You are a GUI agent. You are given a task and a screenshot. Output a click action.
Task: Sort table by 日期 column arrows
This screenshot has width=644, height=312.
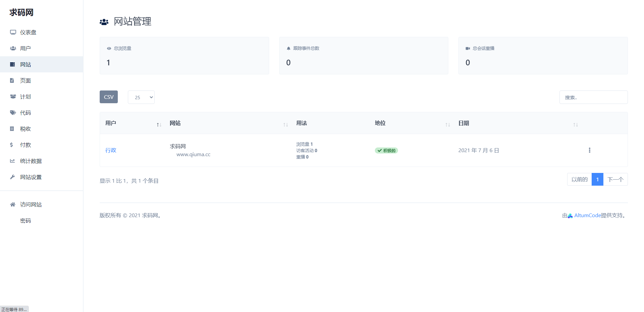pos(576,125)
